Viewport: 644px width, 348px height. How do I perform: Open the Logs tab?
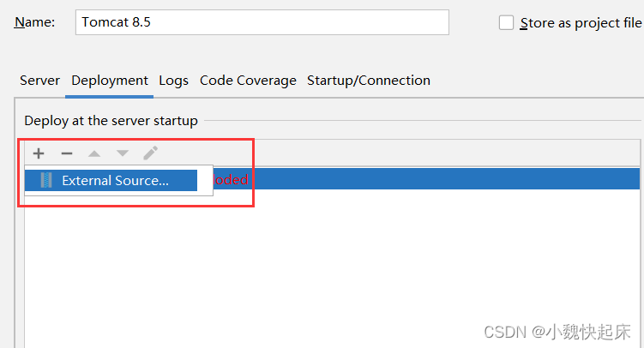point(174,81)
